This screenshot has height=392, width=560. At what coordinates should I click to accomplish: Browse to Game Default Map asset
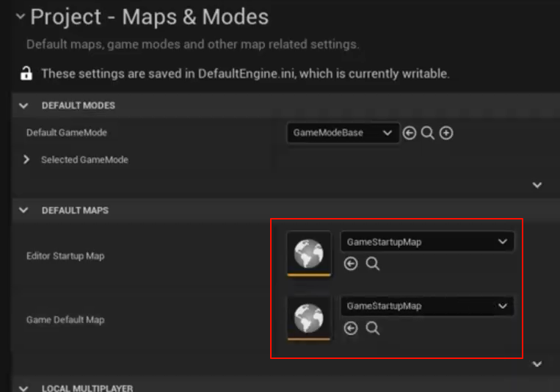[x=373, y=328]
